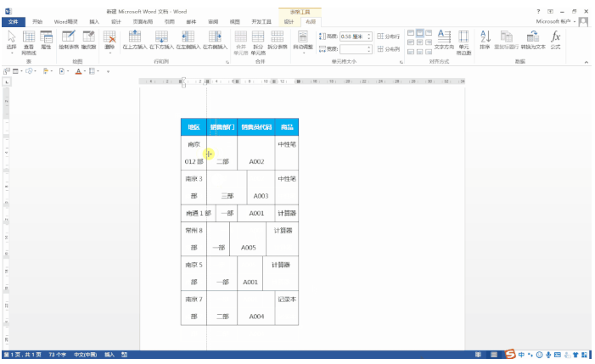This screenshot has width=595, height=364.
Task: Switch to the Word精灵 tab
Action: click(65, 22)
